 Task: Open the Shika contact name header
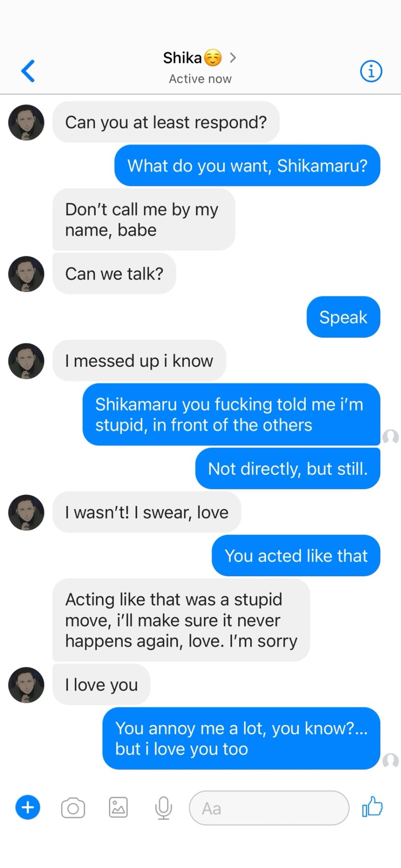coord(183,58)
